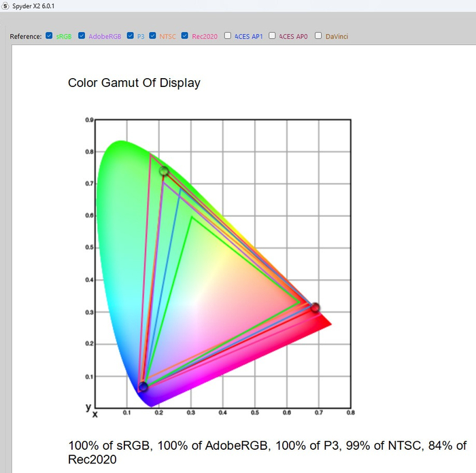Viewport: 476px width, 473px height.
Task: Click the purple AdobeRGB label text
Action: click(x=105, y=37)
